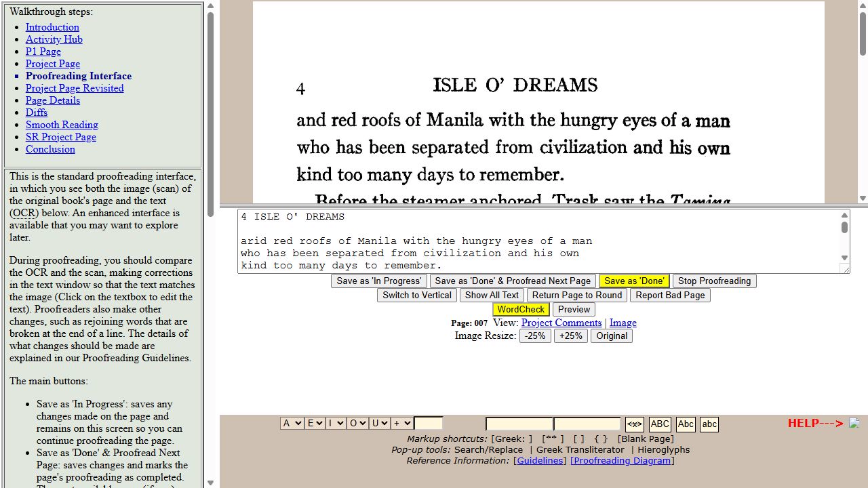This screenshot has height=488, width=868.
Task: Open the Project Comments link
Action: [561, 323]
